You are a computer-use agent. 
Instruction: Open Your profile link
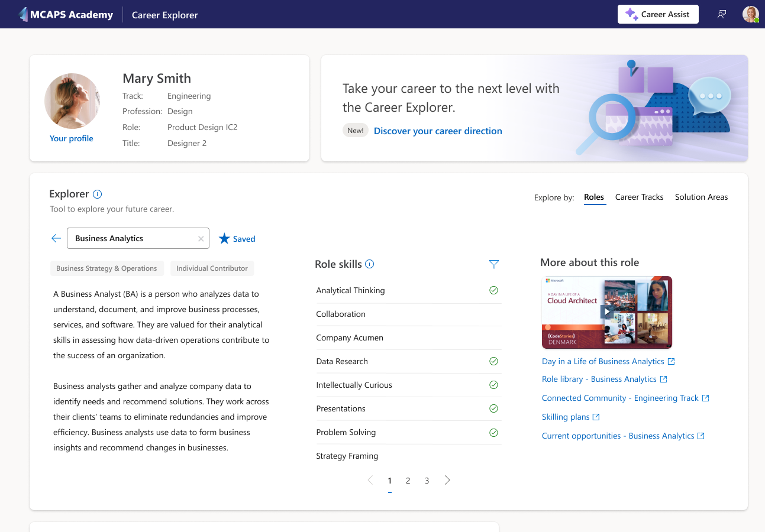(72, 138)
